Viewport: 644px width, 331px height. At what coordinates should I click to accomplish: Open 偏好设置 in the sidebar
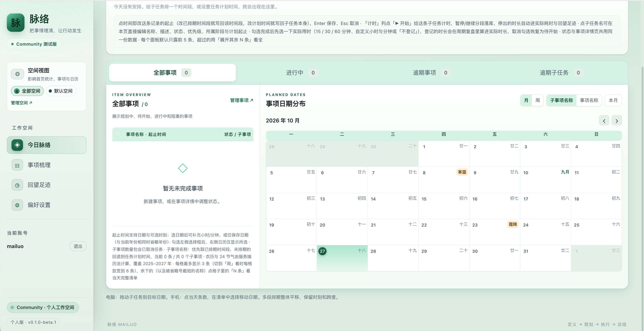[x=47, y=205]
